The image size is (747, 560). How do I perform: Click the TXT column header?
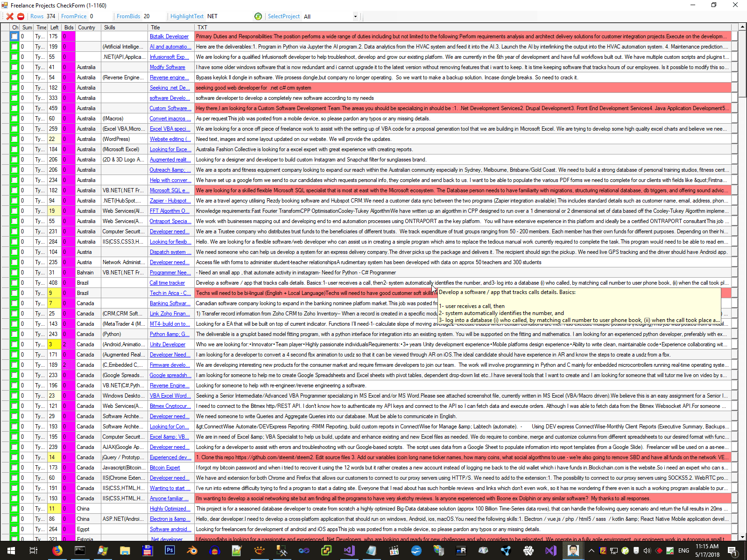(x=463, y=28)
